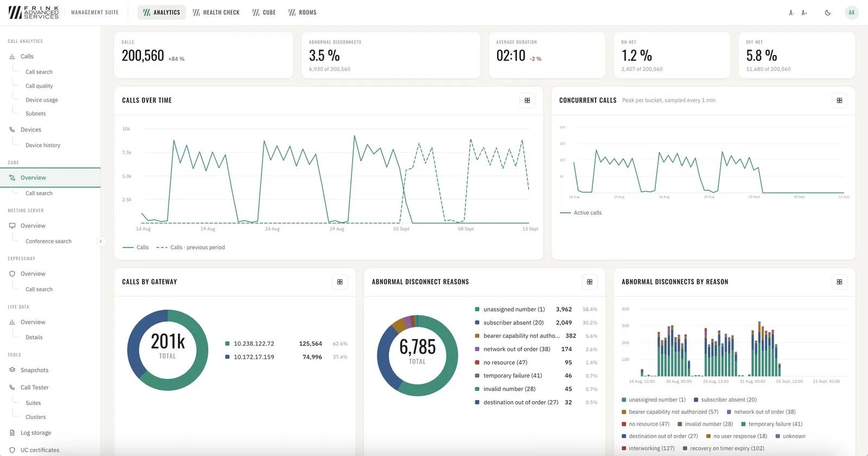The height and width of the screenshot is (456, 868).
Task: Toggle recovery on timer expiry (102) legend
Action: 724,448
